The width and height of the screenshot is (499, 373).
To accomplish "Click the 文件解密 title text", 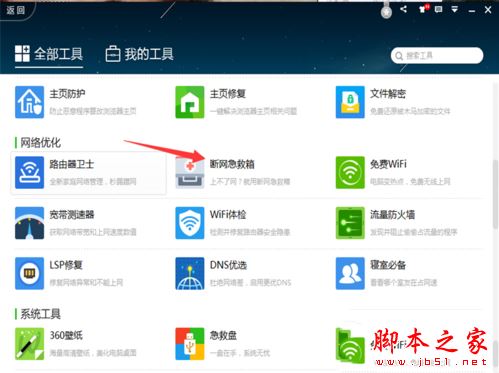I will click(388, 94).
